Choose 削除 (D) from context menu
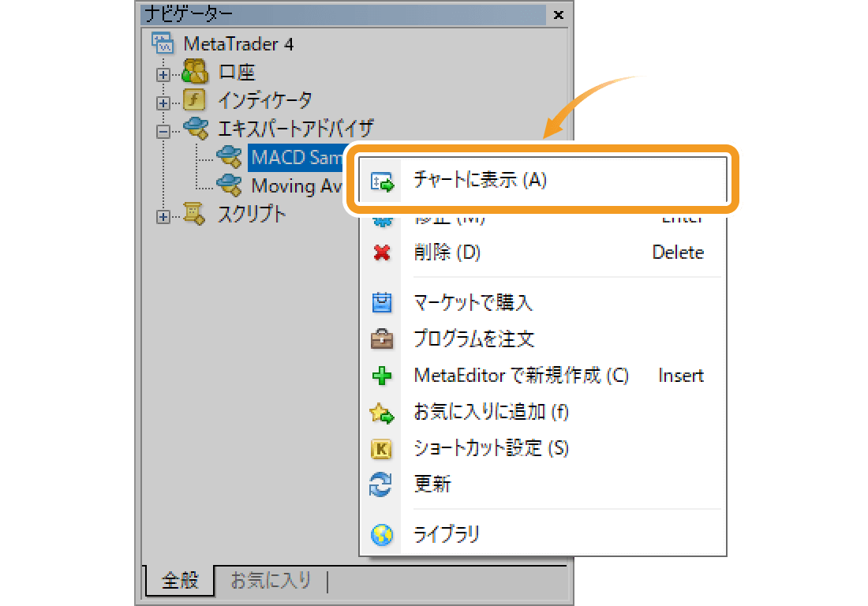 click(x=543, y=252)
